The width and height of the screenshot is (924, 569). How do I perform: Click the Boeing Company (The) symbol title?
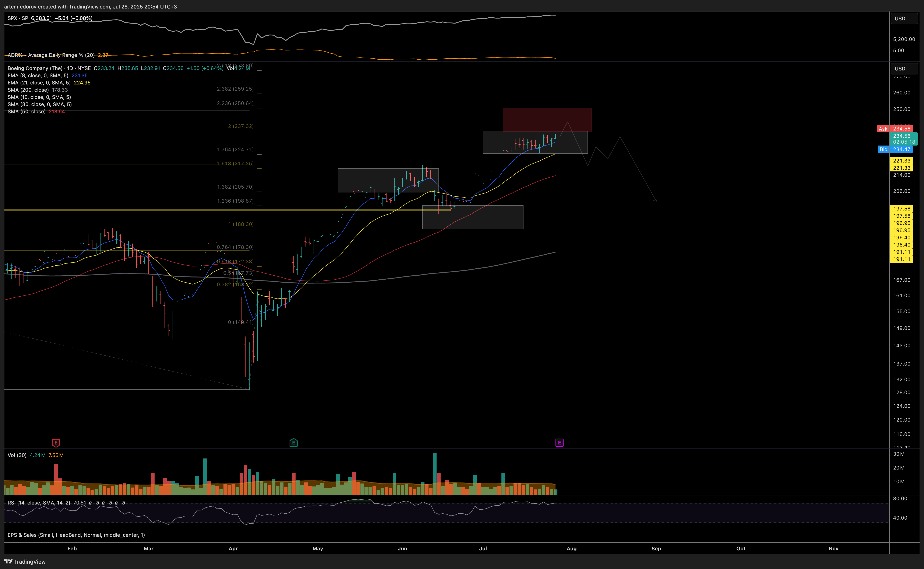(35, 68)
